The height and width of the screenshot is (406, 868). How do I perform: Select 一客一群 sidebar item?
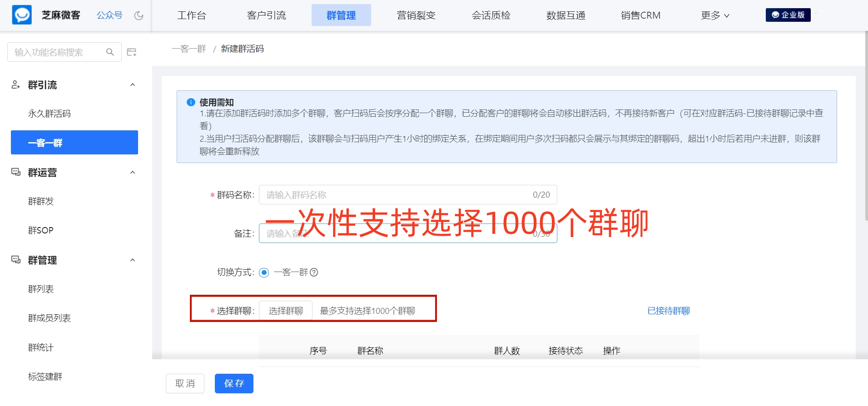coord(74,143)
